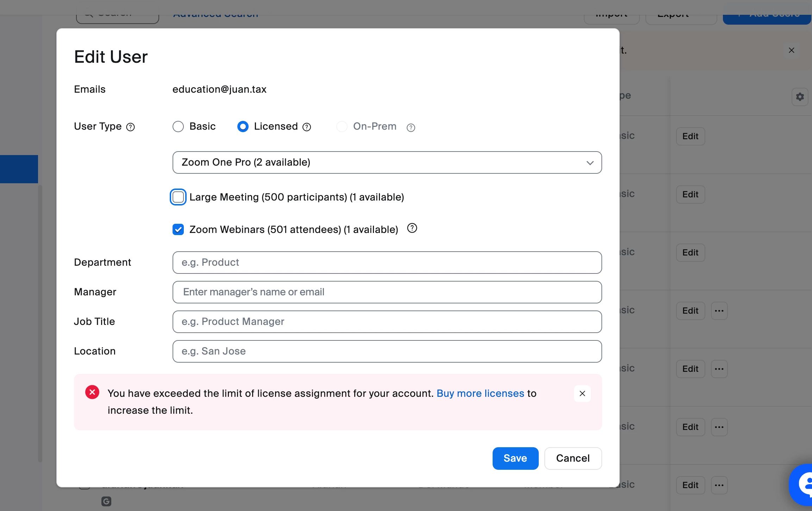Click the Job Title text field

(x=387, y=322)
